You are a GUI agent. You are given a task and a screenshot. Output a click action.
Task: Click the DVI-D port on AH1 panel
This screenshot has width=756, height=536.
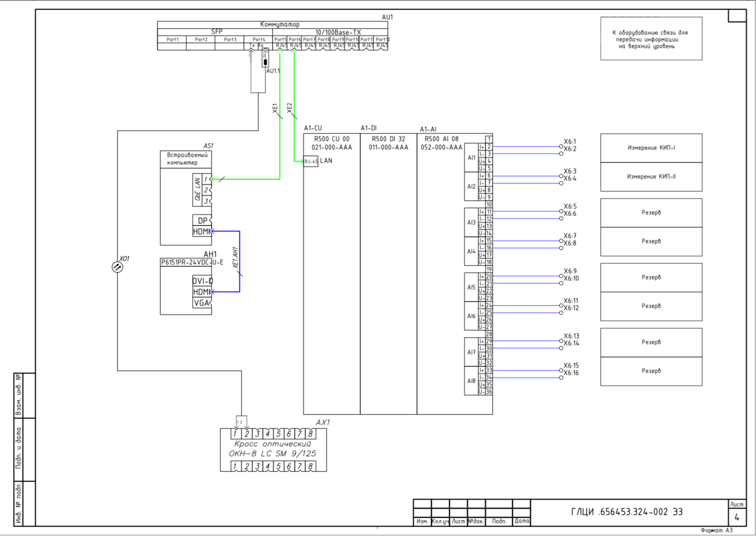(202, 281)
